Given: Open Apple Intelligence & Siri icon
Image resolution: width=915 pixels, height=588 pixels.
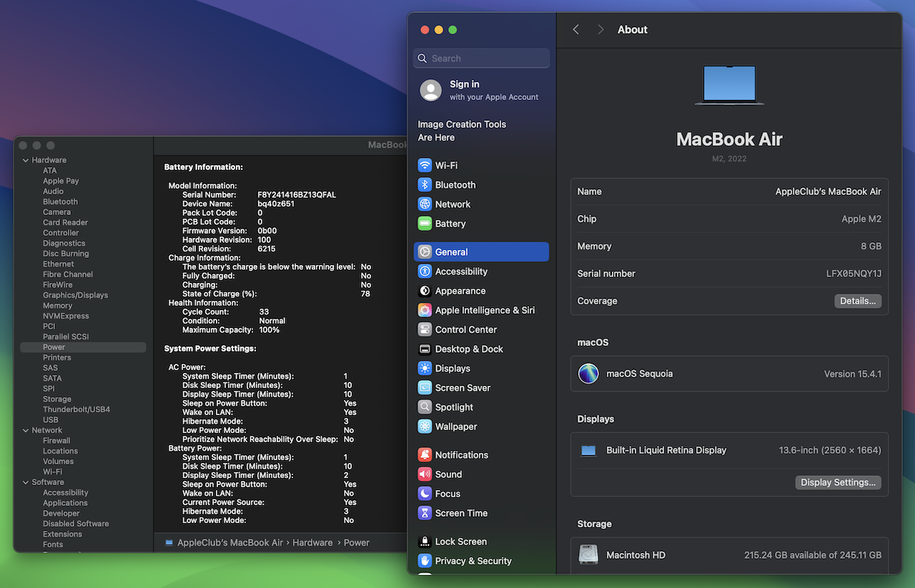Looking at the screenshot, I should 425,310.
